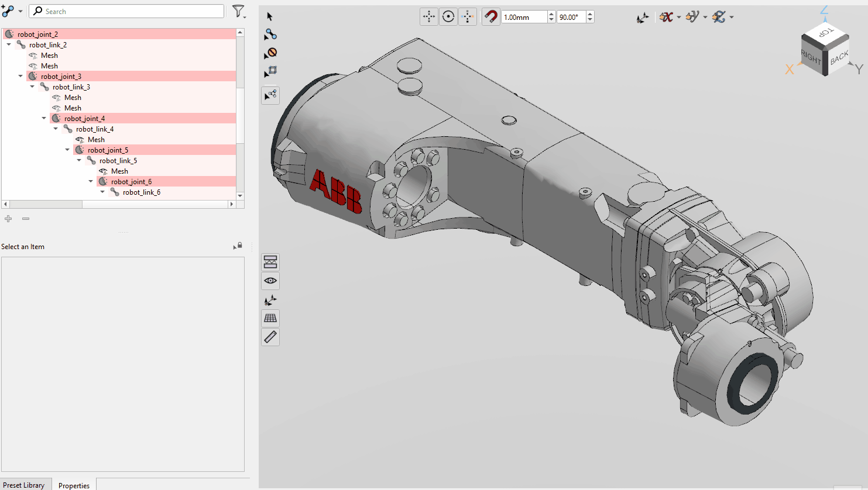Click the TOP face of the view cube

point(826,33)
